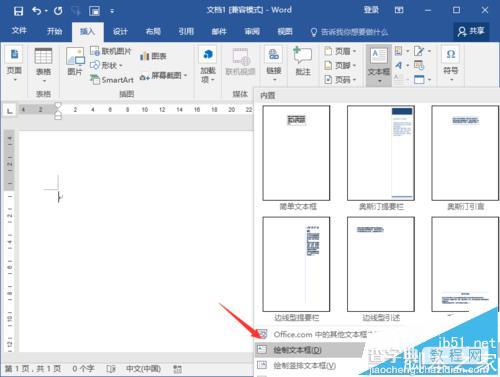Click the 文本框 text box button
The height and width of the screenshot is (377, 500).
379,65
